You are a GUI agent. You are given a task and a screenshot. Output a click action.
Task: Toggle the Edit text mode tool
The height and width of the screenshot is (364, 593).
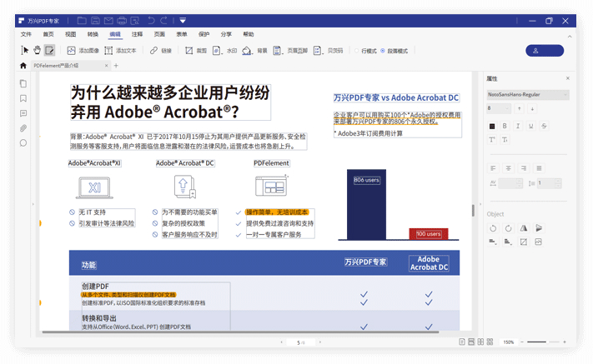(49, 50)
